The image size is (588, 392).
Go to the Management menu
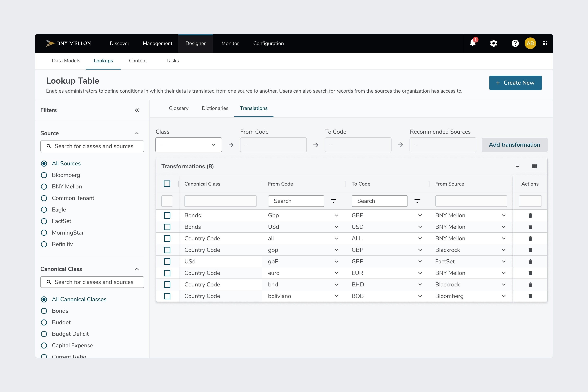click(157, 43)
